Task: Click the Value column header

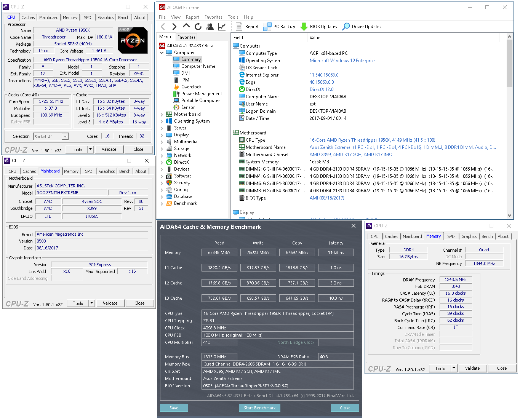Action: tap(403, 38)
